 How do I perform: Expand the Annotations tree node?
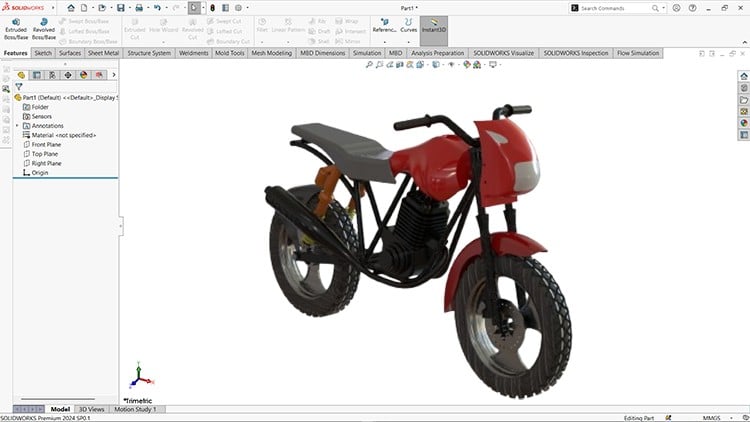(17, 126)
